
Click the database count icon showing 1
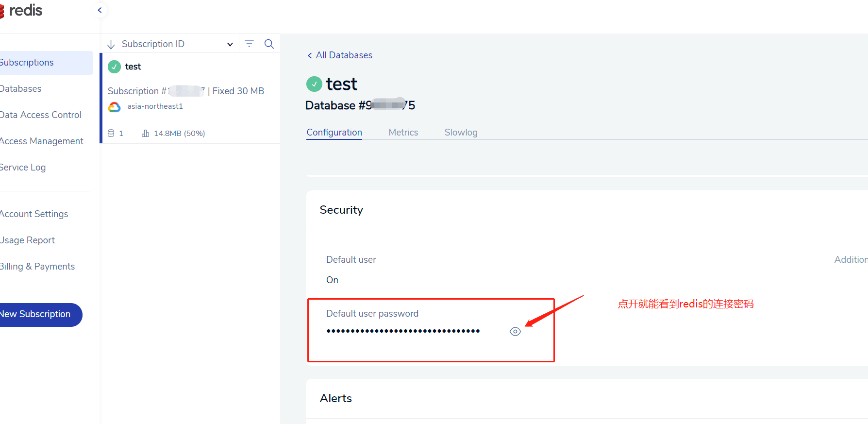coord(111,133)
